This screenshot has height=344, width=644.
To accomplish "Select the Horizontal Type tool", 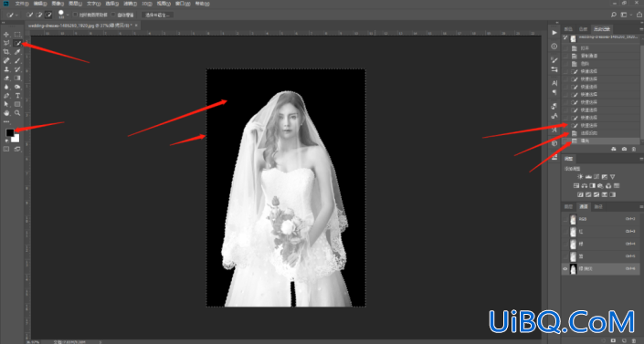I will click(x=17, y=96).
